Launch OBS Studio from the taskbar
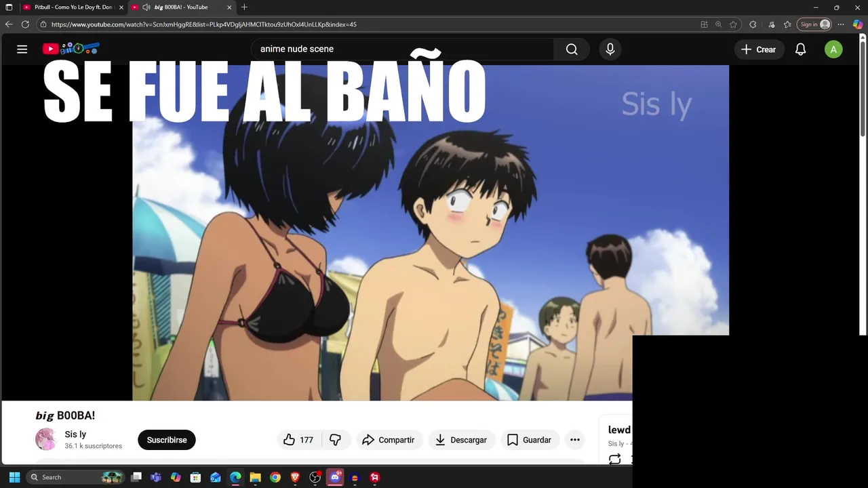 (x=315, y=477)
